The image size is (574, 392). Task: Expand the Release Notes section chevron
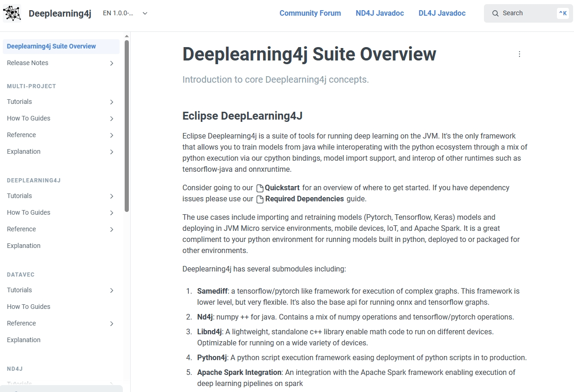point(111,63)
